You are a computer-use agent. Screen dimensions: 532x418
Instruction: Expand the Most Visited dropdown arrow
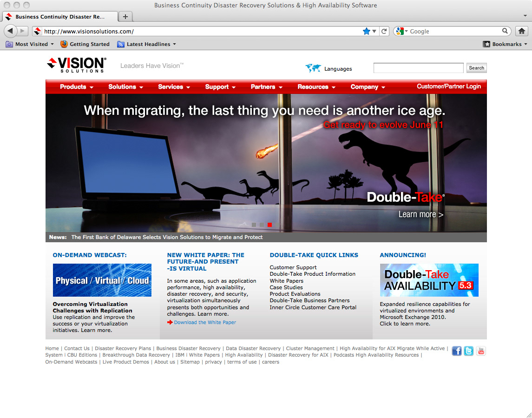(52, 44)
